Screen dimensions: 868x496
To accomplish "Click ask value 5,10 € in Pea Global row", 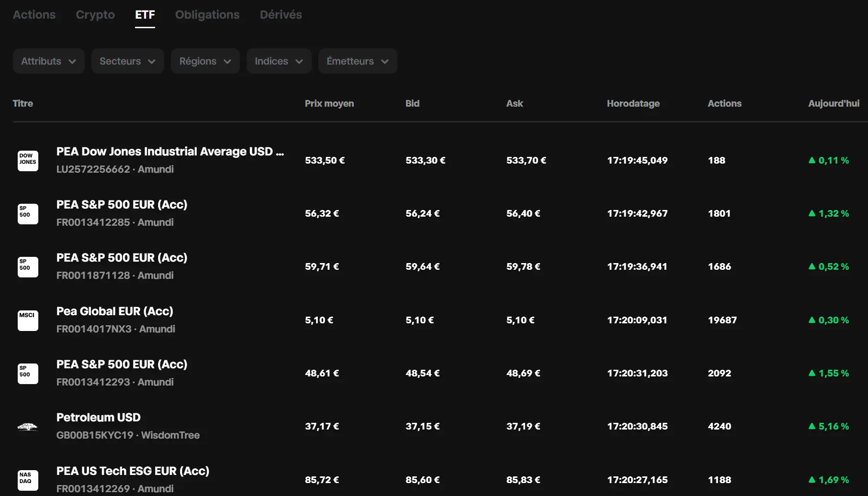I will pyautogui.click(x=520, y=320).
